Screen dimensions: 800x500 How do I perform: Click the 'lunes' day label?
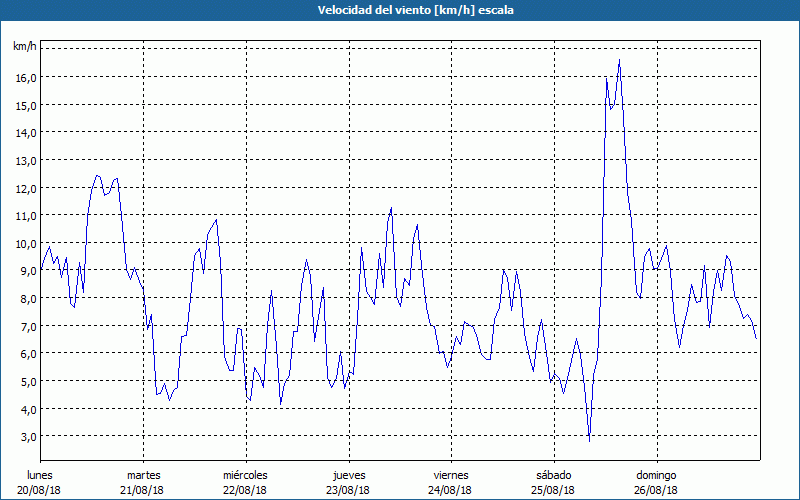click(x=40, y=475)
